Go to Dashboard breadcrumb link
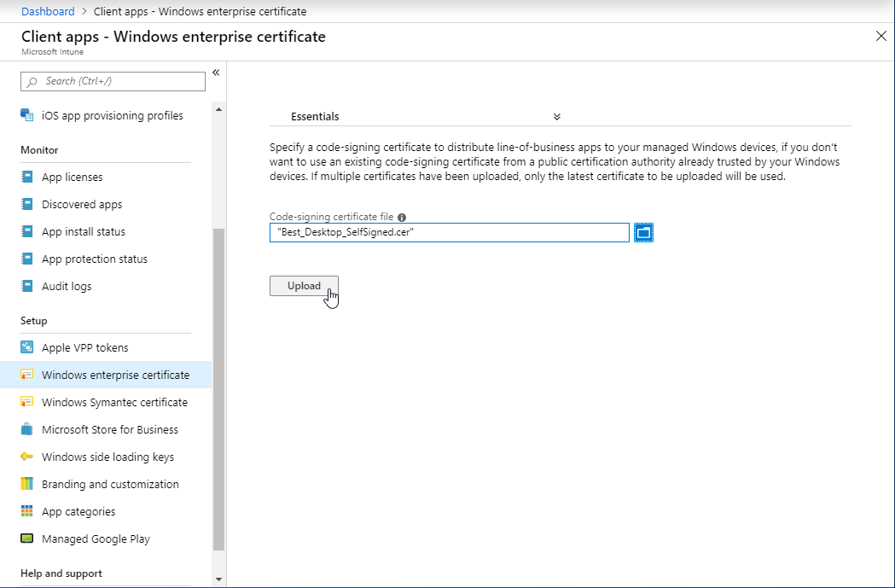Screen dimensions: 895x588 [48, 11]
